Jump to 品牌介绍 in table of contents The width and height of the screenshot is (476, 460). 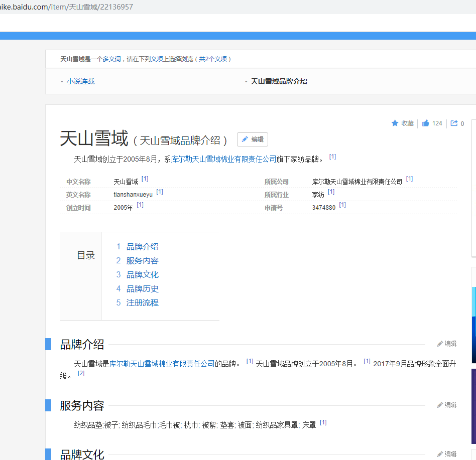[x=143, y=246]
